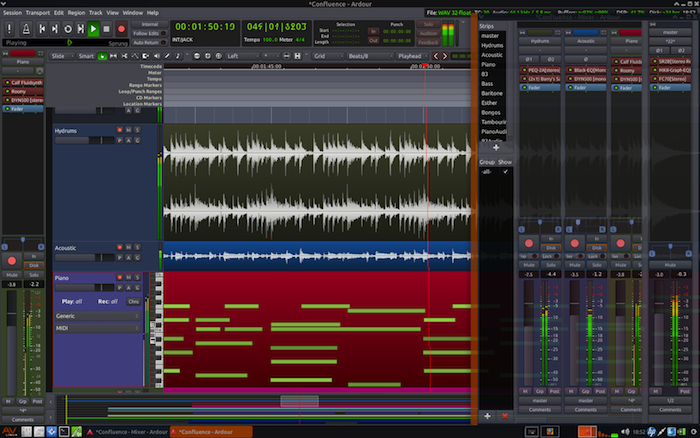Open the Grid snap mode dropdown
The height and width of the screenshot is (438, 700).
325,56
